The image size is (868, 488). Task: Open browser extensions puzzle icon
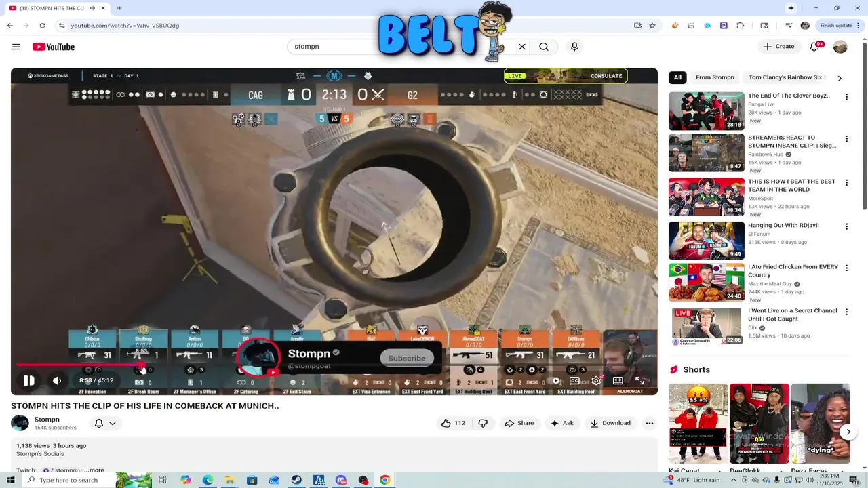tap(740, 26)
